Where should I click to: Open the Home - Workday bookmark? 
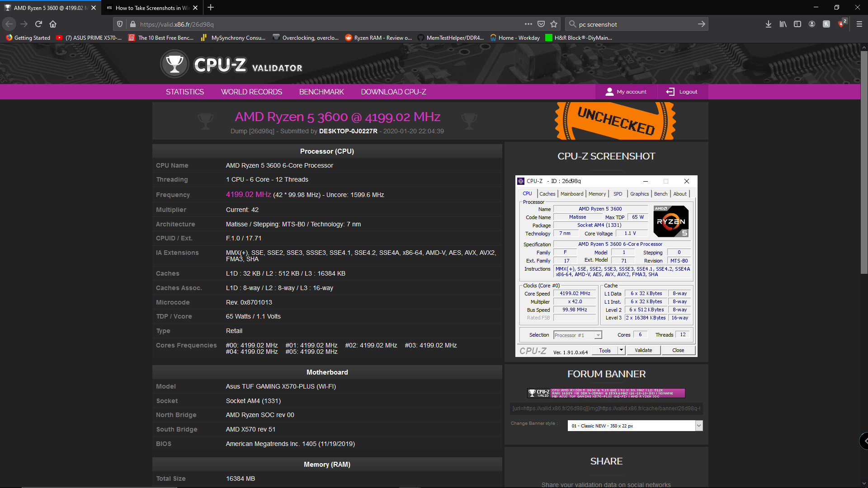[514, 38]
